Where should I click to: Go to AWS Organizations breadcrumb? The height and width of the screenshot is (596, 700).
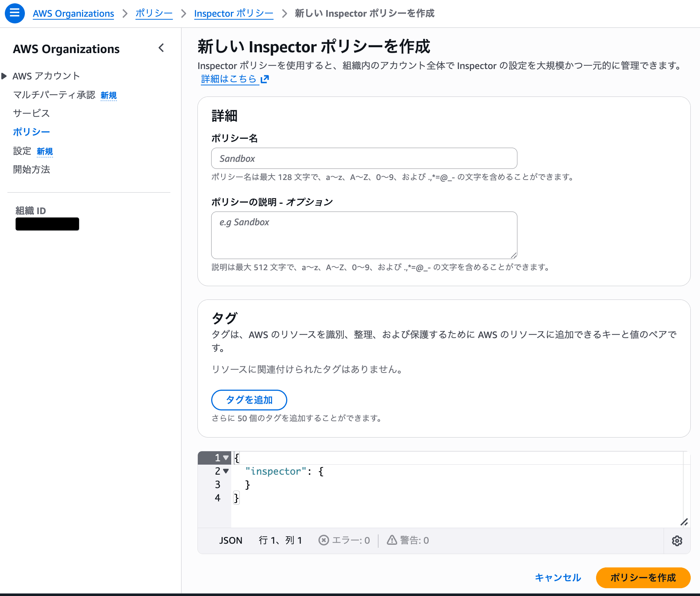point(73,14)
